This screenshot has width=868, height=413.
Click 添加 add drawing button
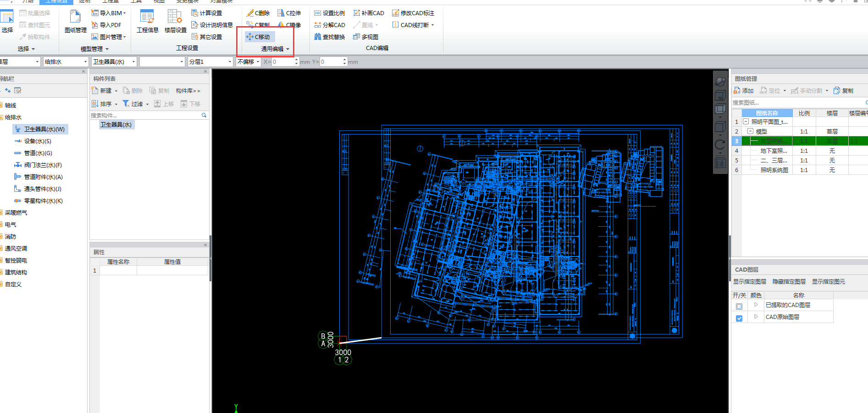coord(744,90)
